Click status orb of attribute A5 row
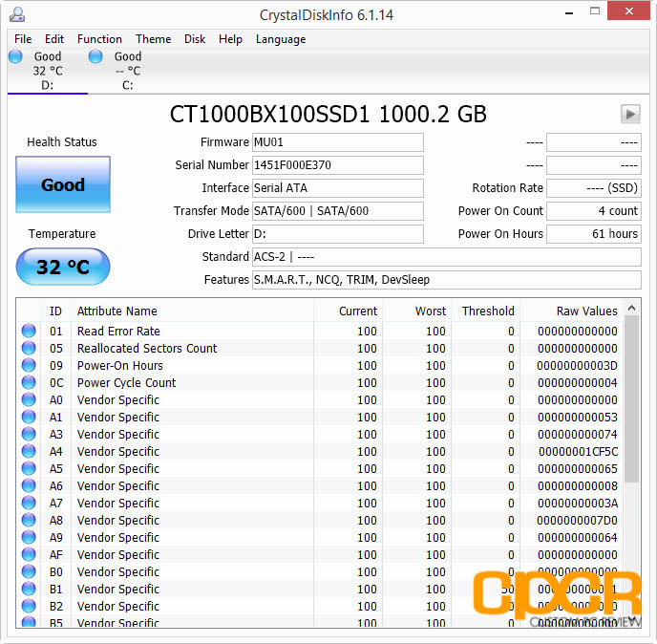Screen dimensions: 657x644 [x=29, y=468]
